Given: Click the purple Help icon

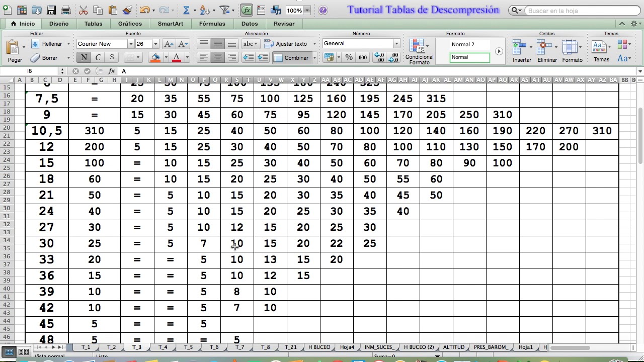Looking at the screenshot, I should coord(323,10).
